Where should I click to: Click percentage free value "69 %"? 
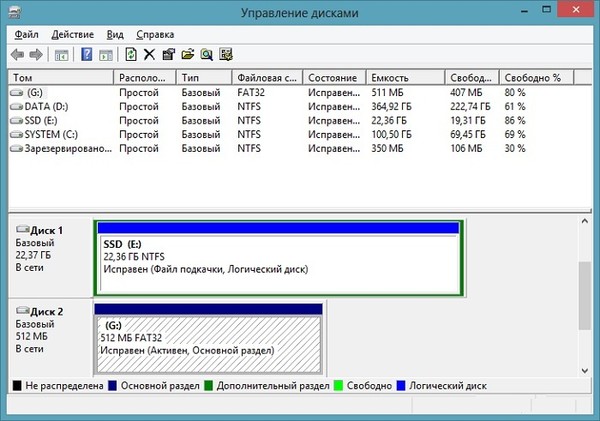click(x=515, y=134)
